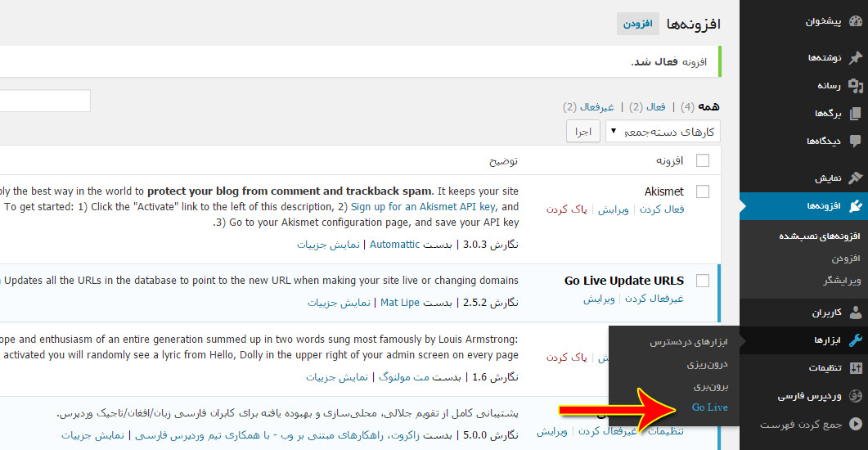Filter plugins by غیرفعال (2) inactive
Screen dimensions: 868x450
[588, 107]
